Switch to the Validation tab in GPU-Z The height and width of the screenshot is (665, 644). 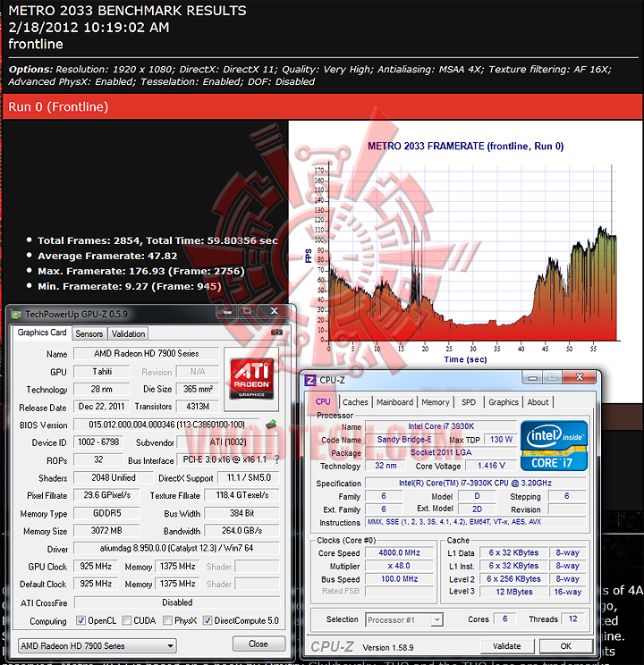128,333
